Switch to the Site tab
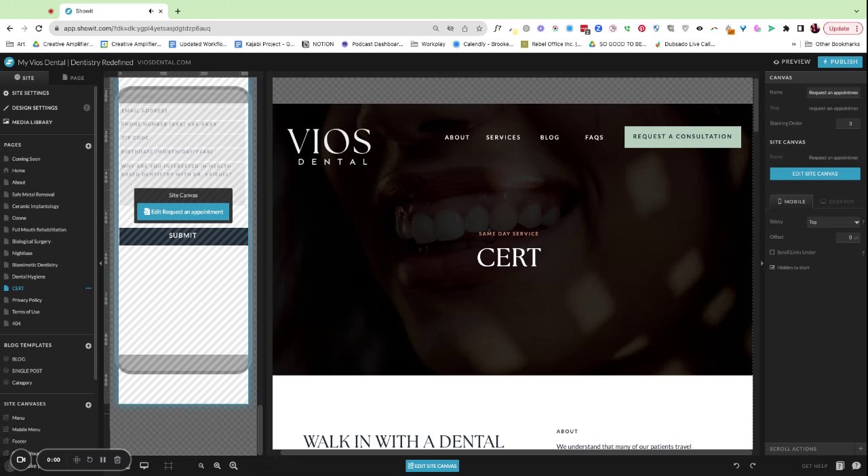This screenshot has height=476, width=868. point(24,78)
